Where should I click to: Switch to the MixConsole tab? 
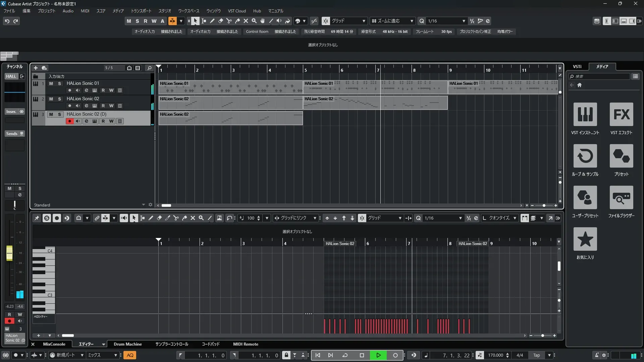[x=54, y=344]
